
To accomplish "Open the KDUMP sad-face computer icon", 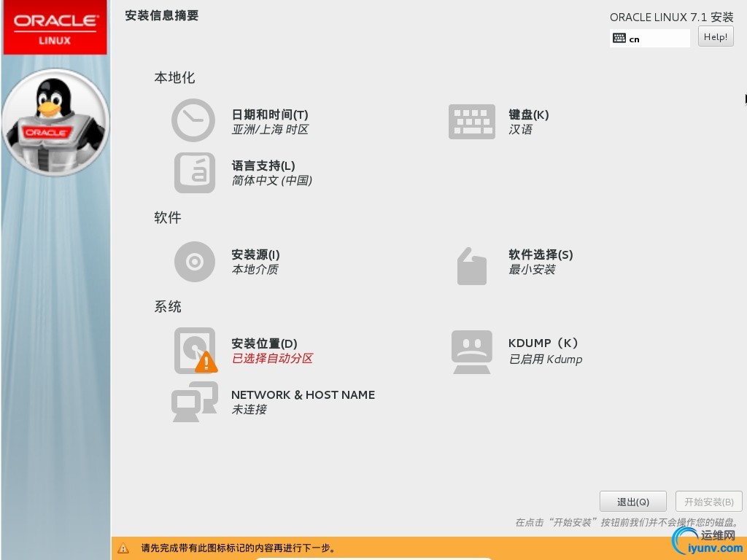I will [472, 352].
